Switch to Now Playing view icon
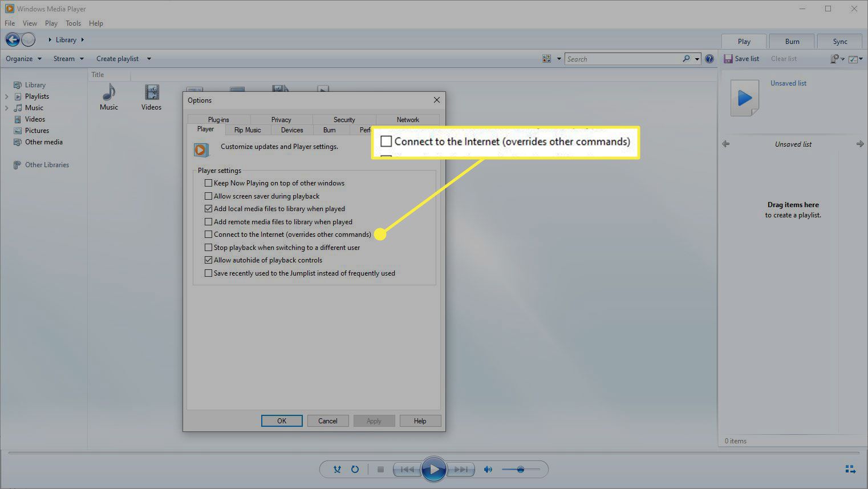This screenshot has width=868, height=489. pyautogui.click(x=850, y=469)
